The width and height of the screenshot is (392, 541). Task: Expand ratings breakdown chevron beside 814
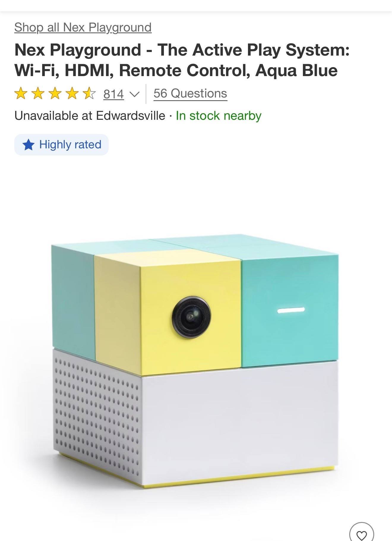pos(134,94)
